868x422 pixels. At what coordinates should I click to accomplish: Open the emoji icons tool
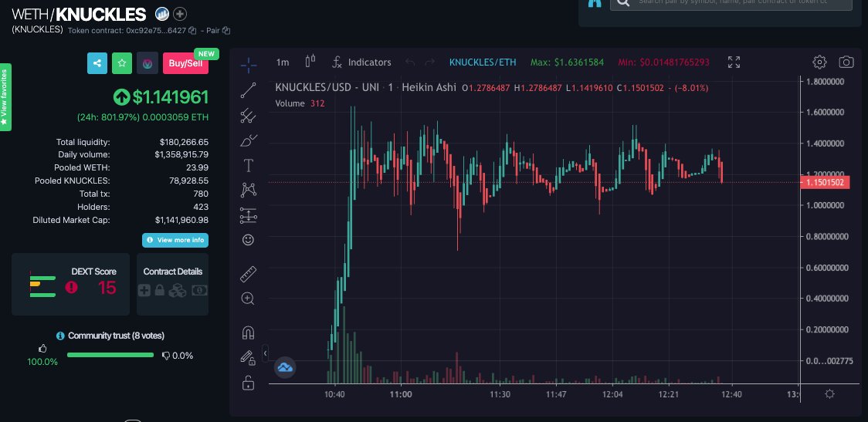248,240
